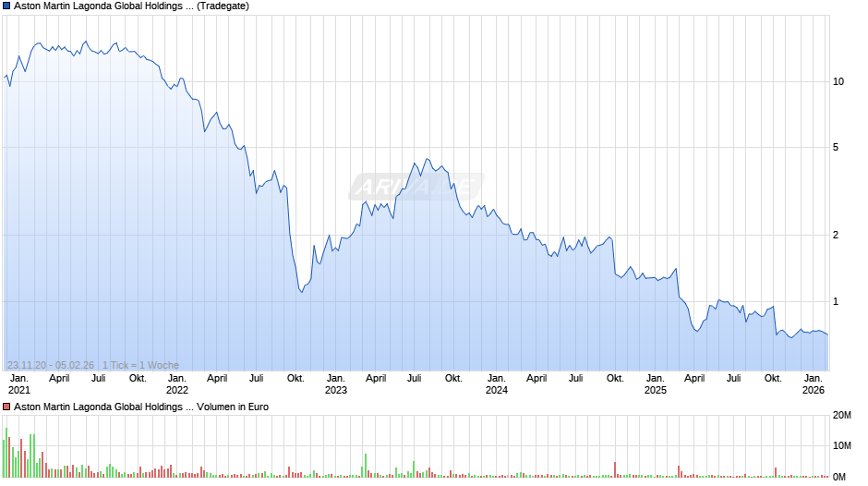Click the tall red volume bar near October 2024
Image resolution: width=868 pixels, height=486 pixels.
615,469
